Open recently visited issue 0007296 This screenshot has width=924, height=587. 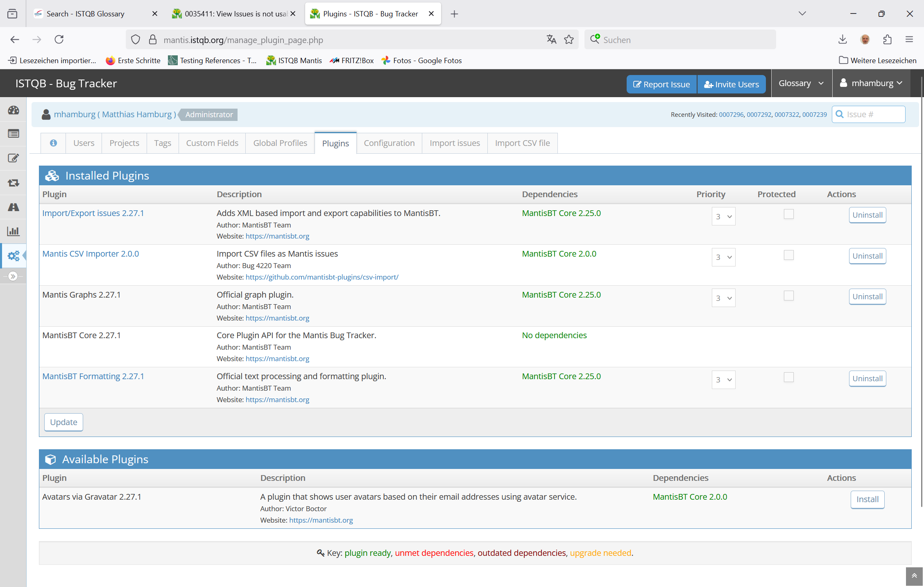(731, 114)
